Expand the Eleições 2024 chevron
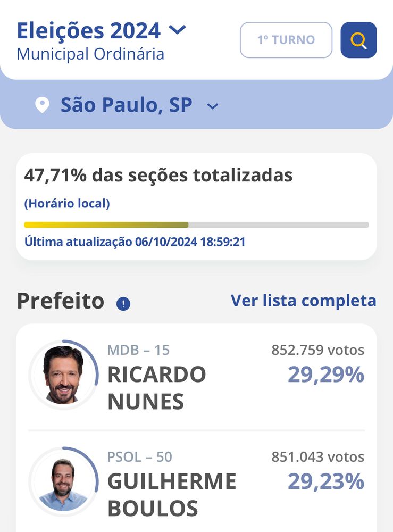 [178, 30]
